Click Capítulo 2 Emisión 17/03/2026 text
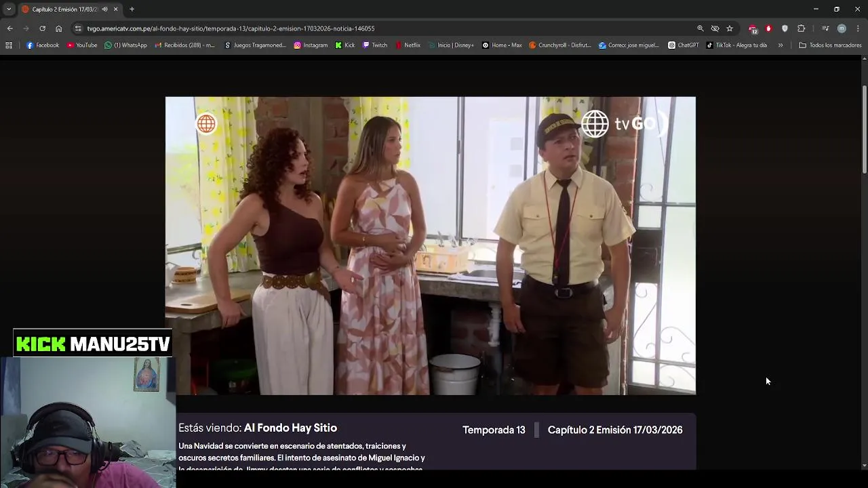The height and width of the screenshot is (488, 868). point(615,430)
